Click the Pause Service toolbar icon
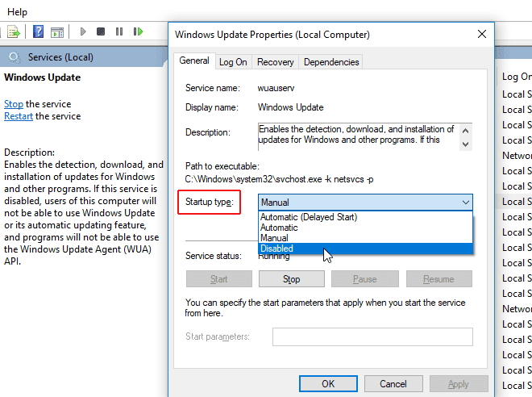Image resolution: width=532 pixels, height=397 pixels. pos(119,32)
